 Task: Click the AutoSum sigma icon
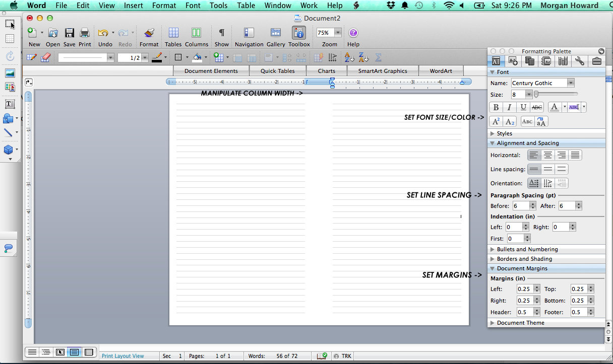(x=378, y=57)
